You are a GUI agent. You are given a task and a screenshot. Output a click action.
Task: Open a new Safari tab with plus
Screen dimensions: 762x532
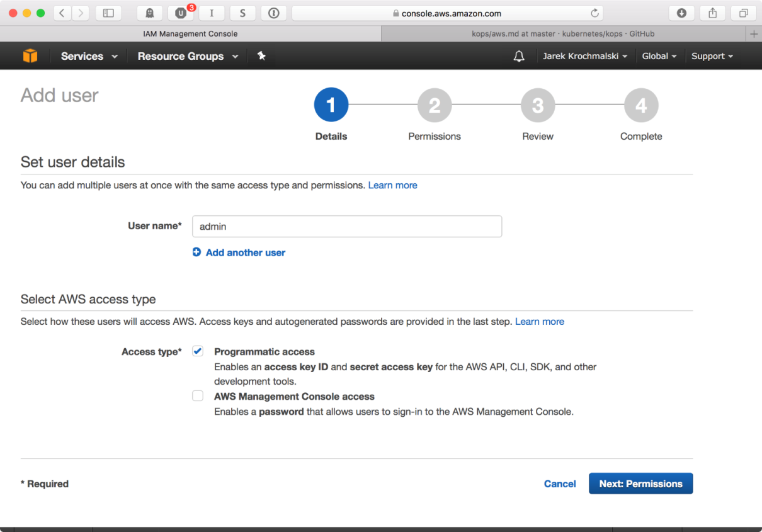[754, 33]
